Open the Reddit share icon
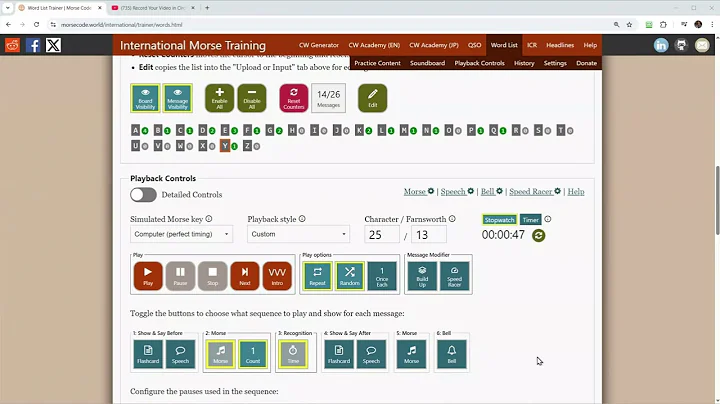Image resolution: width=720 pixels, height=404 pixels. (12, 45)
